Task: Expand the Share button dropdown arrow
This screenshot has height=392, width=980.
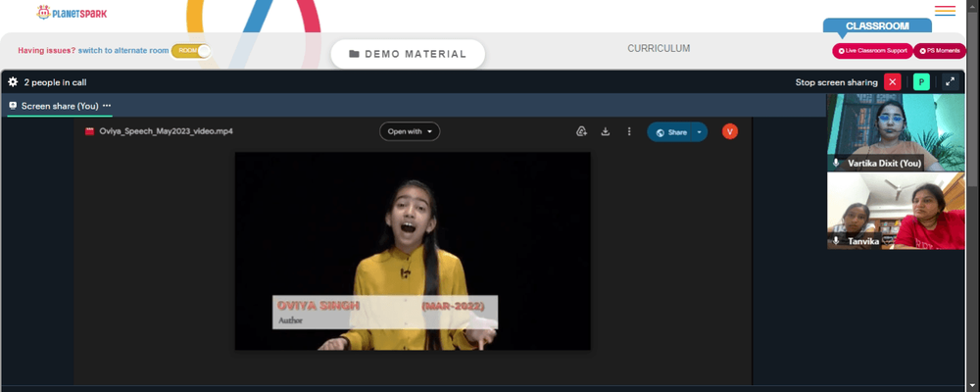Action: 700,132
